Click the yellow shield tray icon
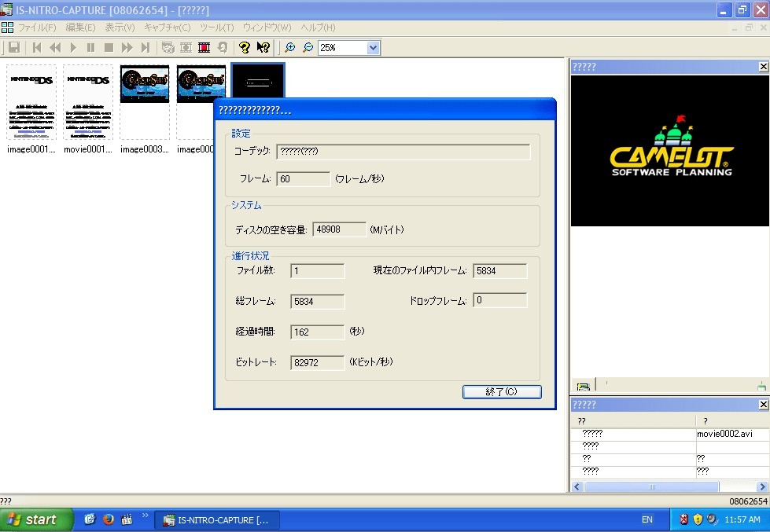 698,519
